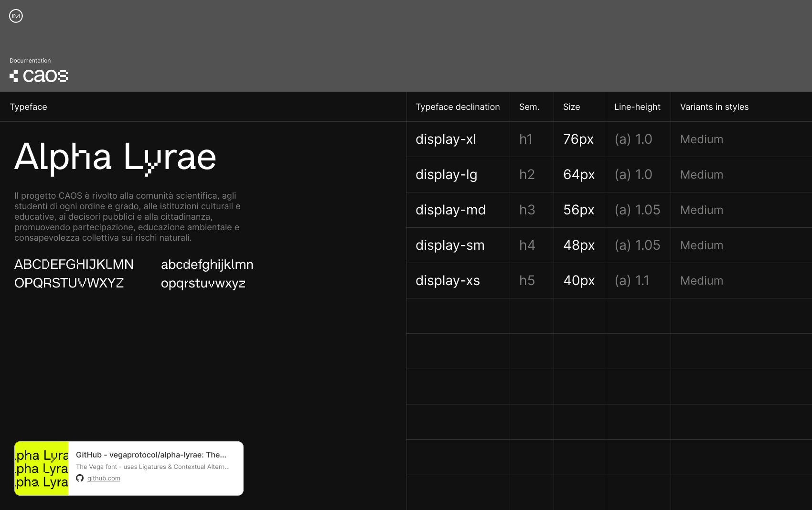Viewport: 812px width, 510px height.
Task: Click Medium variant in display-xs row
Action: [x=702, y=281]
